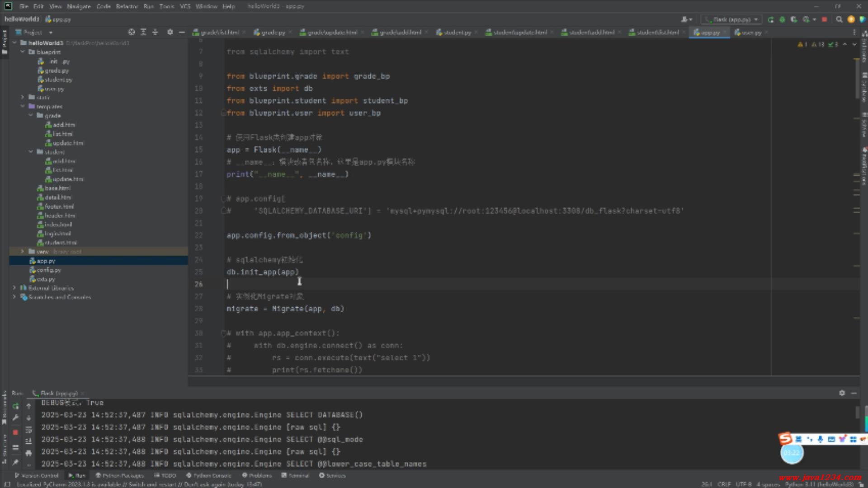The image size is (868, 488).
Task: Open Version Control tool window
Action: tap(37, 475)
